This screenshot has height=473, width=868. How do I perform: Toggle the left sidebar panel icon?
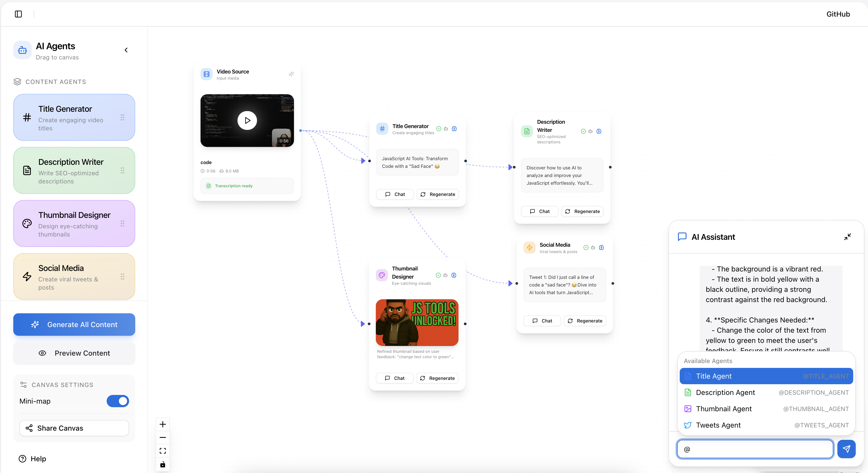point(19,14)
